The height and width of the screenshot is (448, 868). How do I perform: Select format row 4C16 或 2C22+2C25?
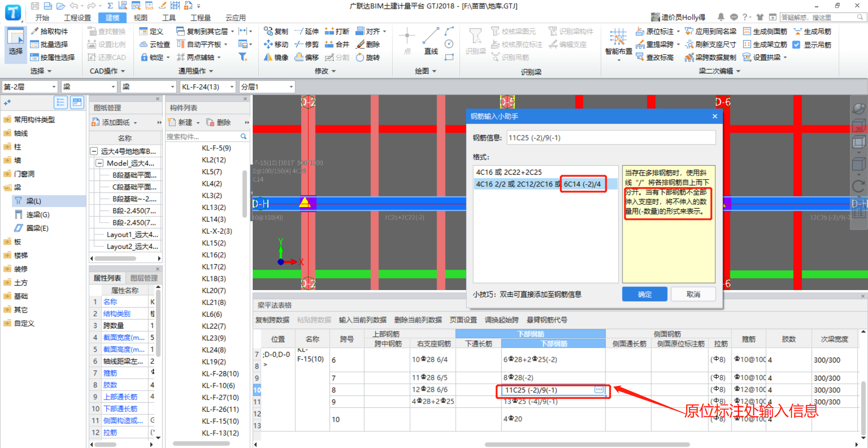click(x=546, y=172)
